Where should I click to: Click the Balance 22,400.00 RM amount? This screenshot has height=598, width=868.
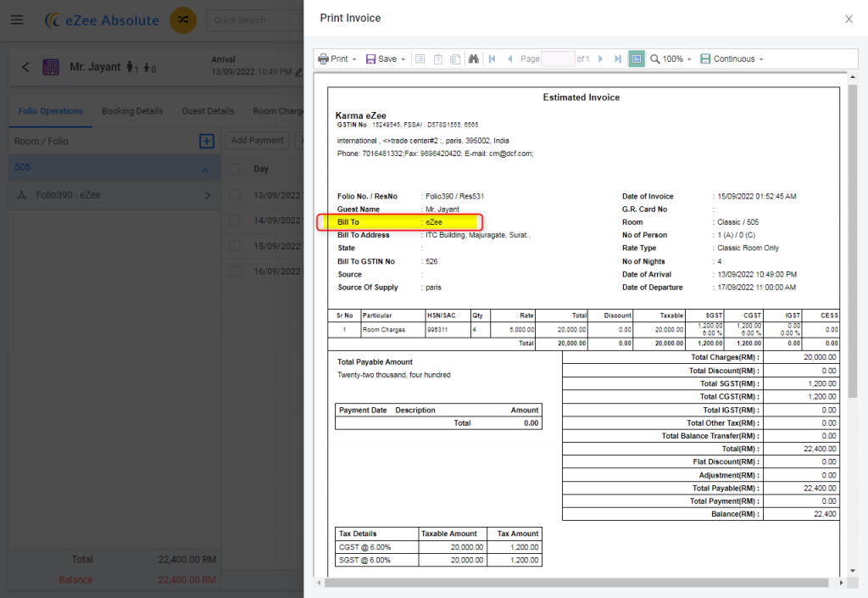186,579
